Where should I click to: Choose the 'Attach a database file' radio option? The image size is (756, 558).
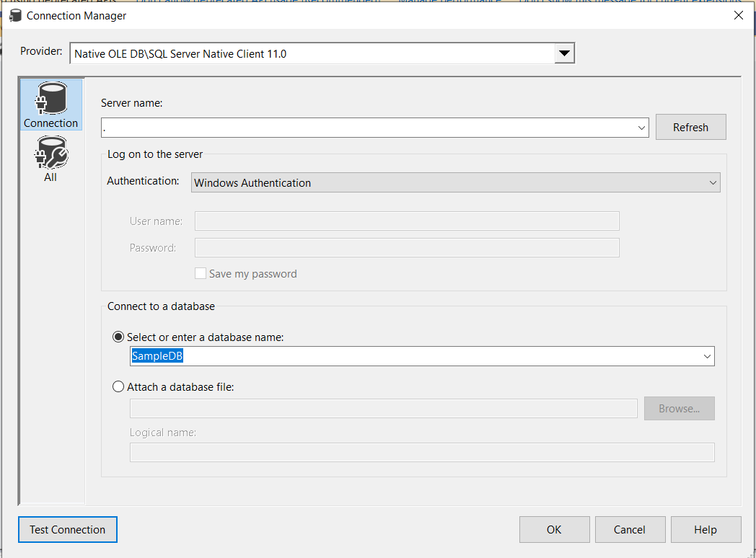119,386
